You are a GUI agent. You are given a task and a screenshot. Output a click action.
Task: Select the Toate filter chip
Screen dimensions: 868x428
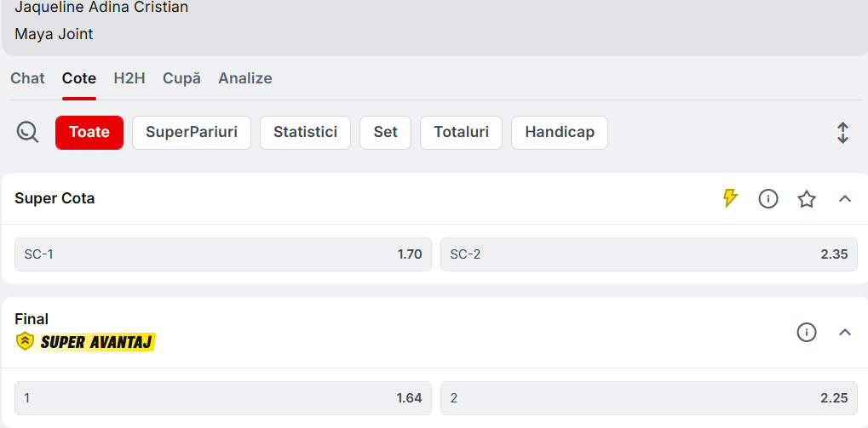[89, 133]
